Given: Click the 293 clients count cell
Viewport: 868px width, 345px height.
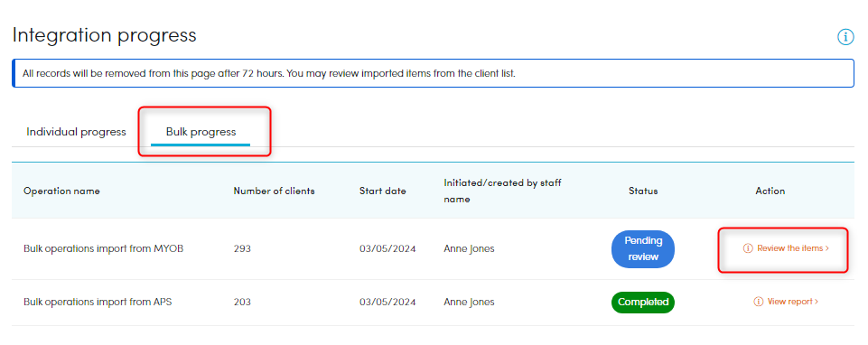Looking at the screenshot, I should coord(242,249).
